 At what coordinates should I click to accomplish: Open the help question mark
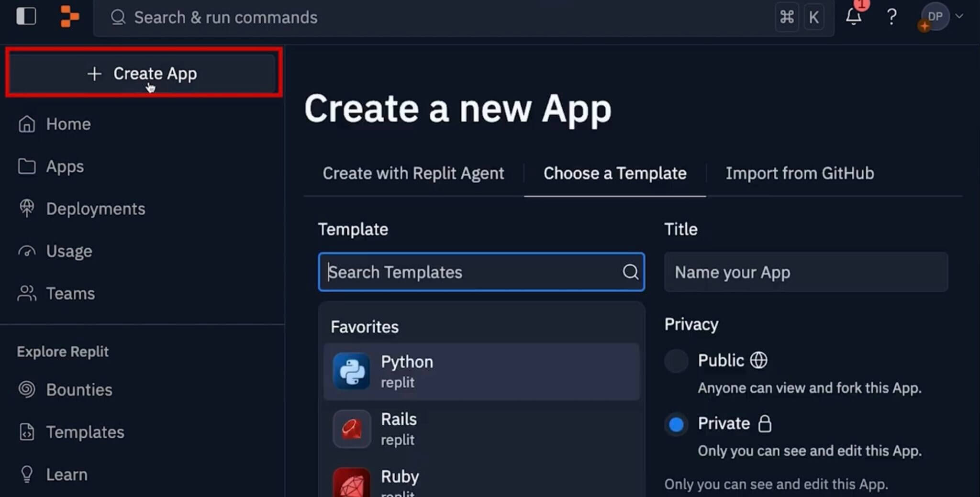point(891,17)
